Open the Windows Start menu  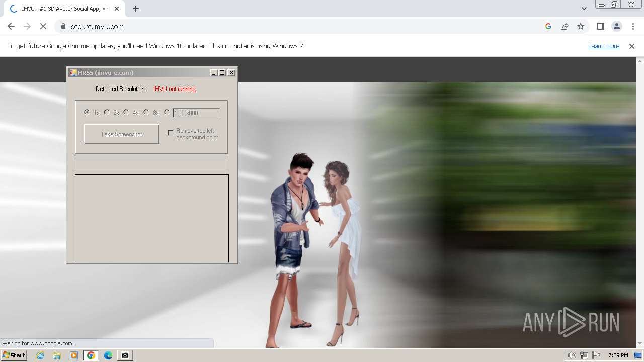click(x=14, y=355)
